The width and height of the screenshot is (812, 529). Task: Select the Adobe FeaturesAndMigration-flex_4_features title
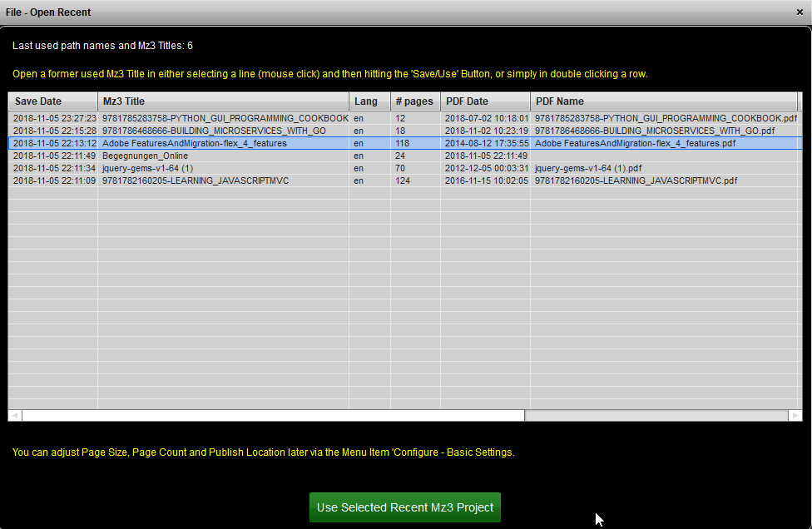(194, 143)
